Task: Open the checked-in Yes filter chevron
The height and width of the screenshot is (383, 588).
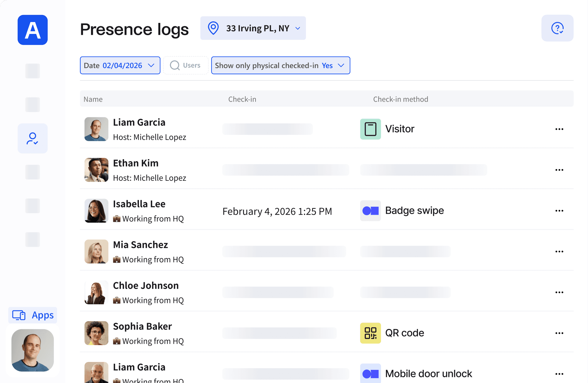Action: (x=341, y=65)
